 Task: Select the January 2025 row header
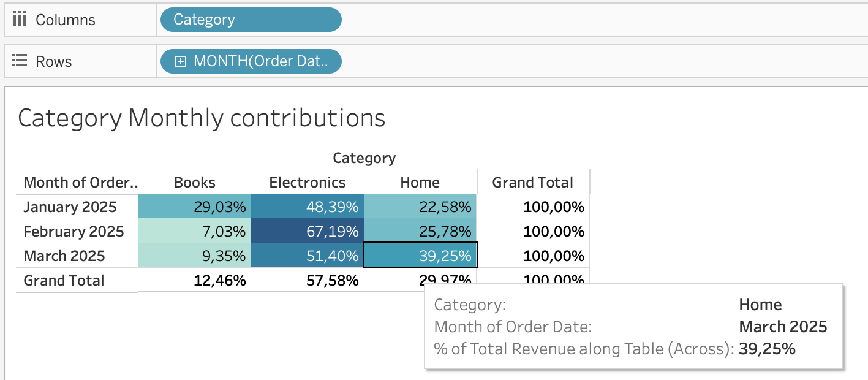[70, 207]
